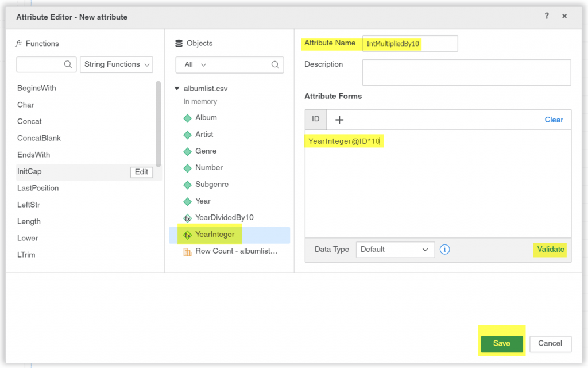
Task: Collapse the albumlist.csv dataset tree
Action: [x=177, y=89]
